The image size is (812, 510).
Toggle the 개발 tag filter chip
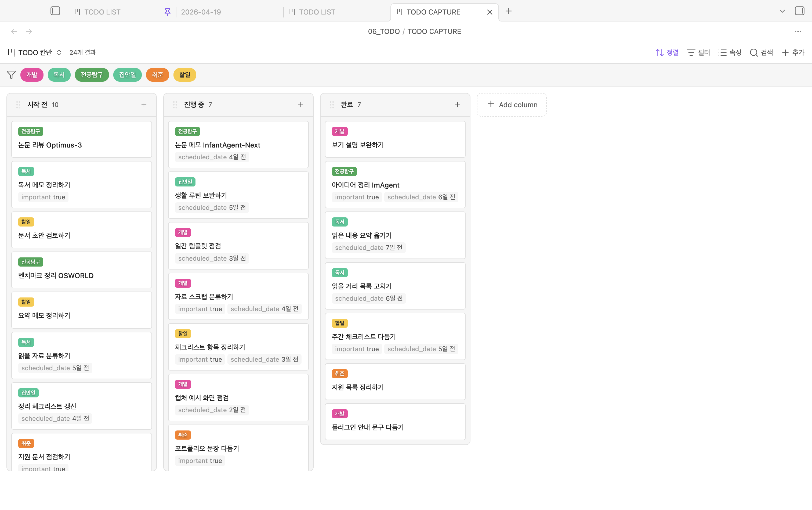coord(32,75)
